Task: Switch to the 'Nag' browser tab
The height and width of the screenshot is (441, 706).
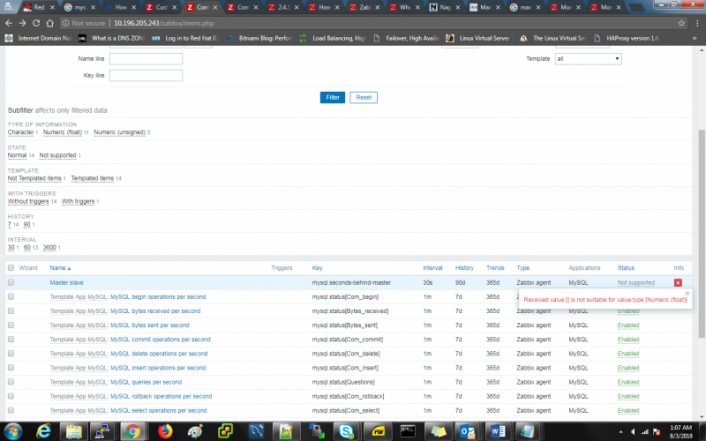Action: pyautogui.click(x=444, y=7)
